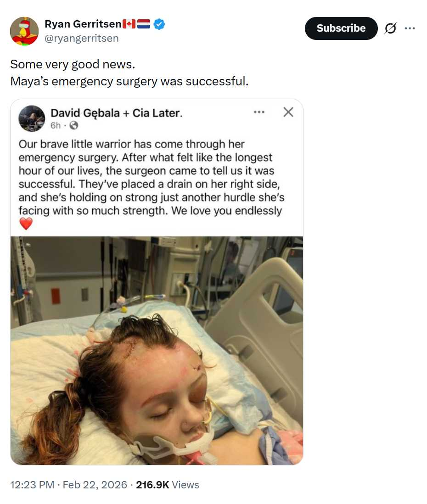Open the embedded post's three-dot options
The image size is (427, 504).
pyautogui.click(x=259, y=112)
